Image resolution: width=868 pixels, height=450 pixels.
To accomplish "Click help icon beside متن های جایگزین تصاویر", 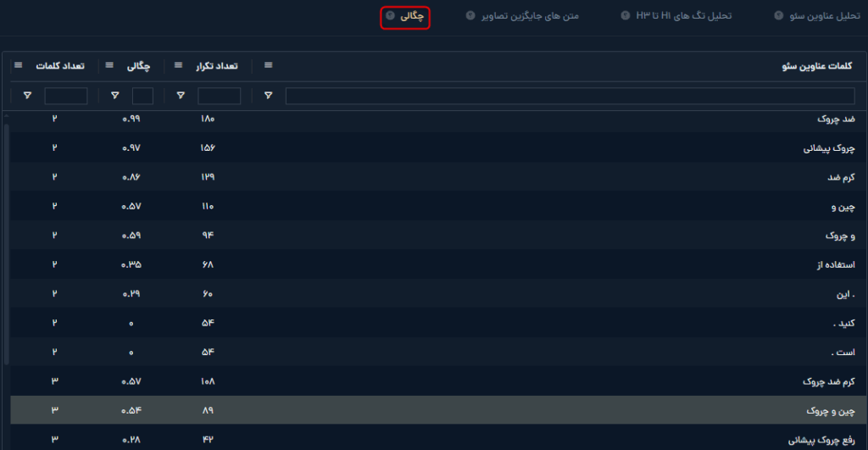I will pyautogui.click(x=470, y=16).
